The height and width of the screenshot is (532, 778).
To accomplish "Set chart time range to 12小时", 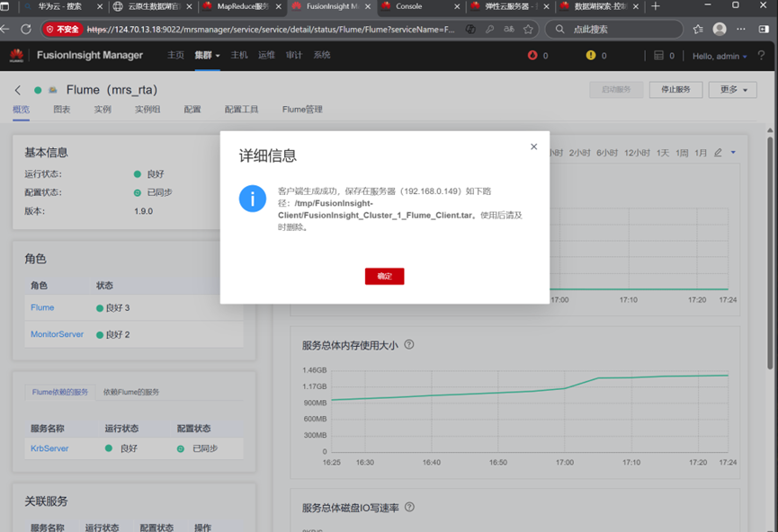I will tap(637, 153).
